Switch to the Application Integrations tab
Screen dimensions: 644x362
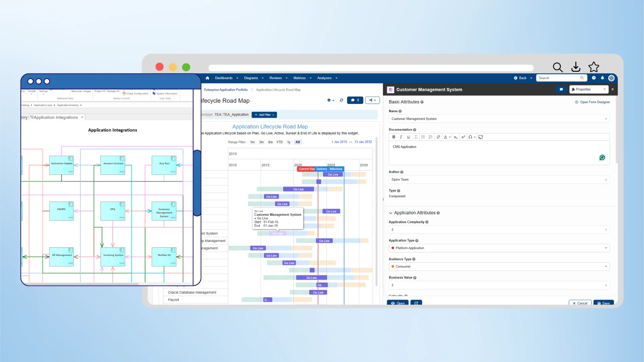click(55, 117)
